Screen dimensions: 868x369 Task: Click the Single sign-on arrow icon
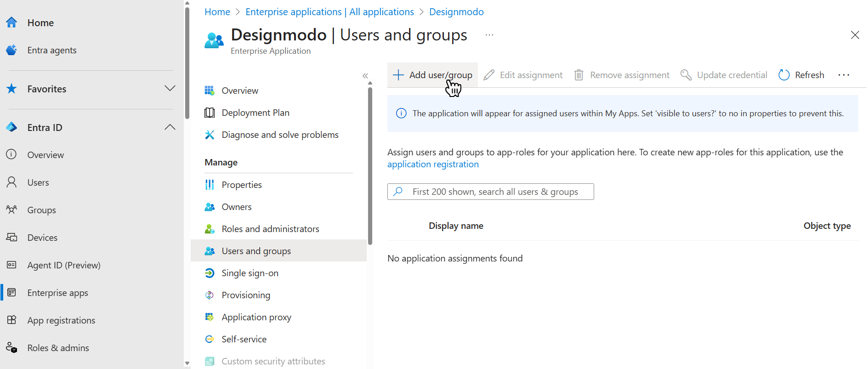point(210,273)
